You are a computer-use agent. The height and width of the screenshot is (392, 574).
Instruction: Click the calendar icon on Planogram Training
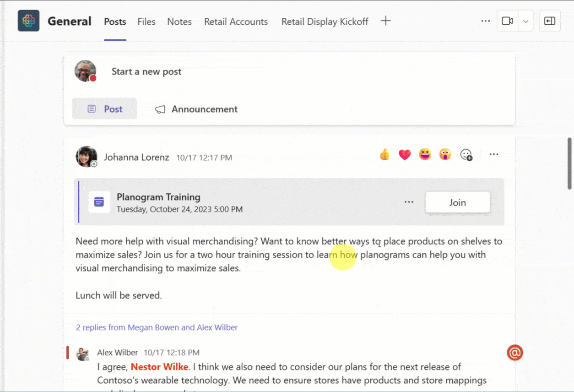pos(99,202)
